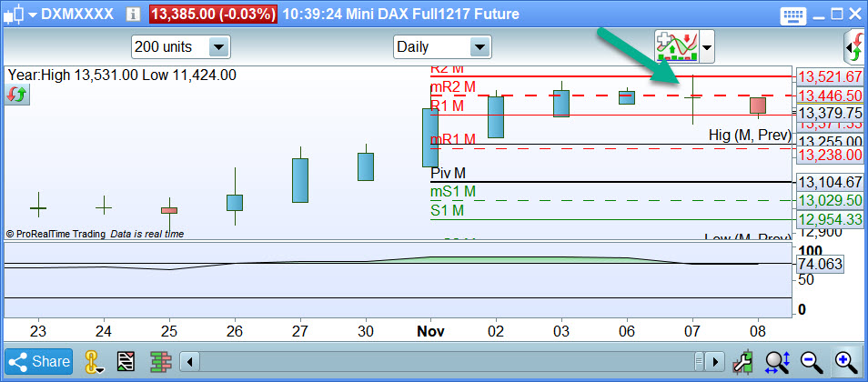Click the 13,521.67 R2 price label
868x382 pixels.
click(x=830, y=76)
